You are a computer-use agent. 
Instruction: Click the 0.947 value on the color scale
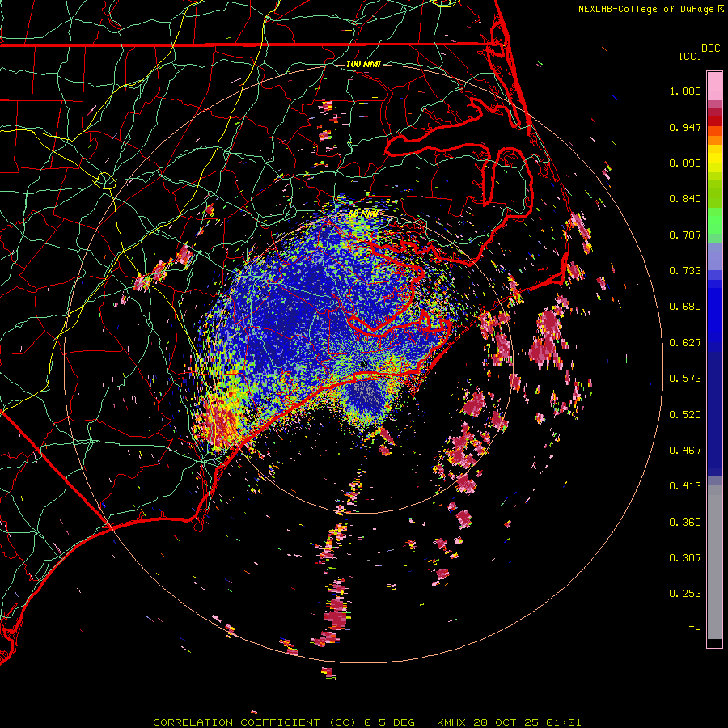click(685, 127)
